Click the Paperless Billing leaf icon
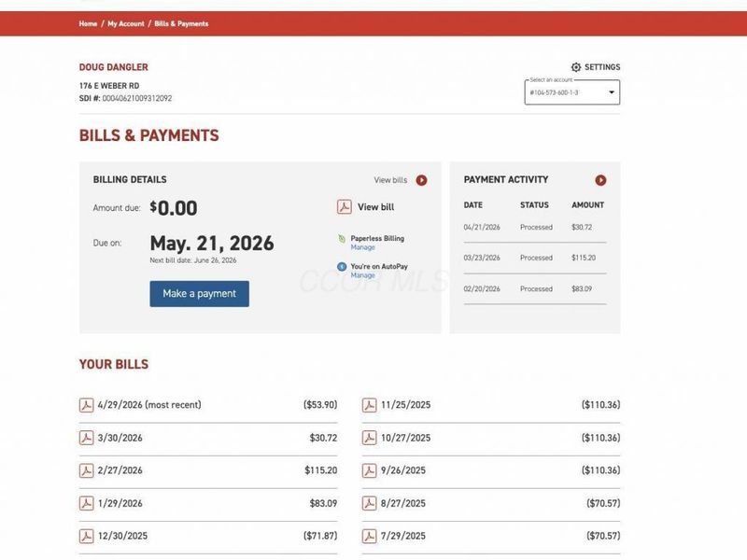 pos(342,239)
